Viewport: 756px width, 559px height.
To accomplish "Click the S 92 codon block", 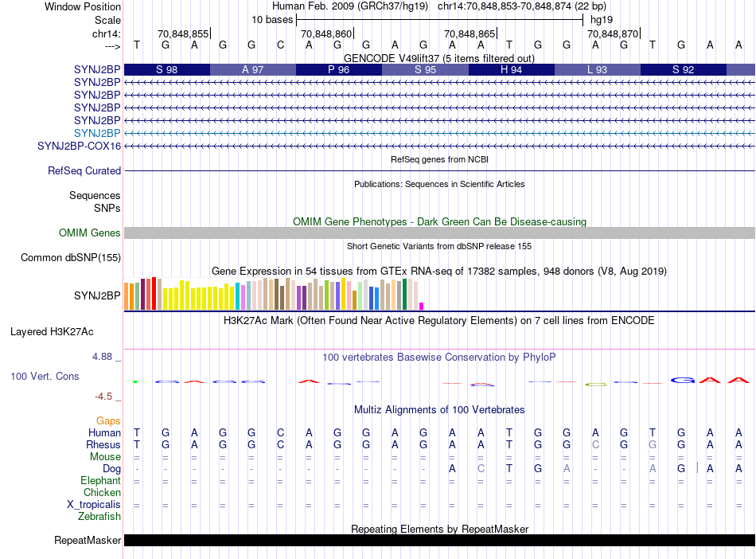I will pyautogui.click(x=683, y=70).
